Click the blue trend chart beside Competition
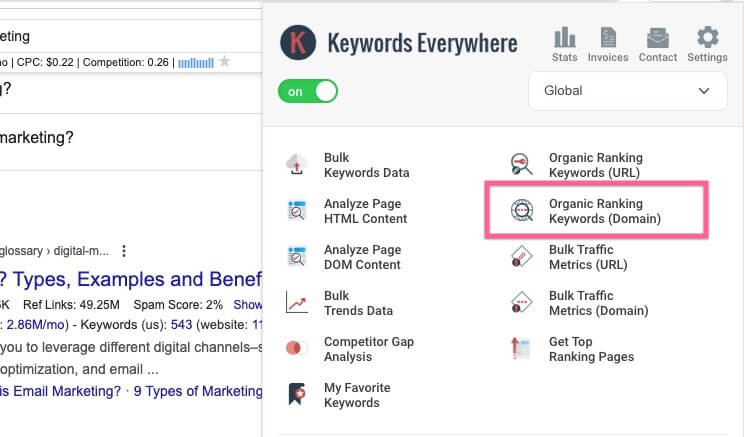The width and height of the screenshot is (744, 437). (x=196, y=63)
